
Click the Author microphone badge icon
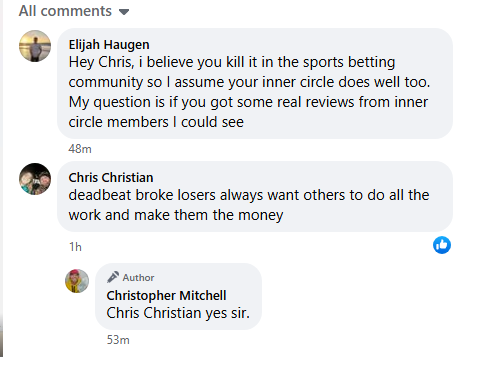pos(113,277)
